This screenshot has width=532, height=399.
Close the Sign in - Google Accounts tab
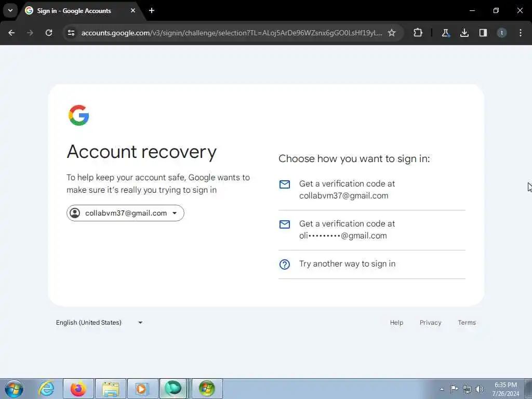point(133,10)
